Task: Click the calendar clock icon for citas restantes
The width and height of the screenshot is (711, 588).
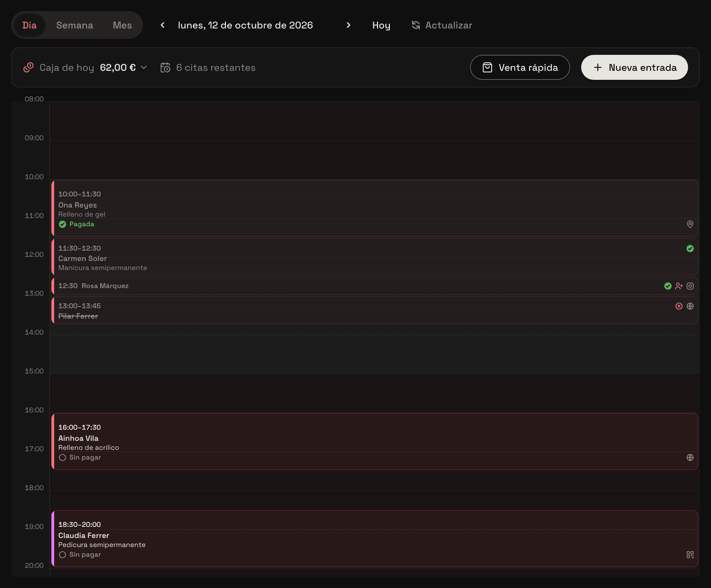Action: click(x=165, y=67)
